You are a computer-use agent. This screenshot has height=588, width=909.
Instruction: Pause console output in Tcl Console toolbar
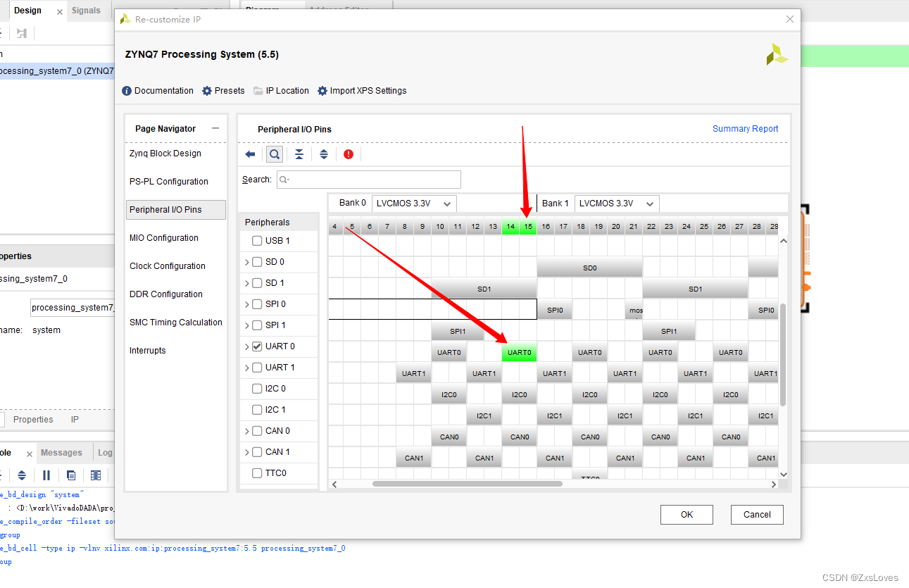(46, 475)
